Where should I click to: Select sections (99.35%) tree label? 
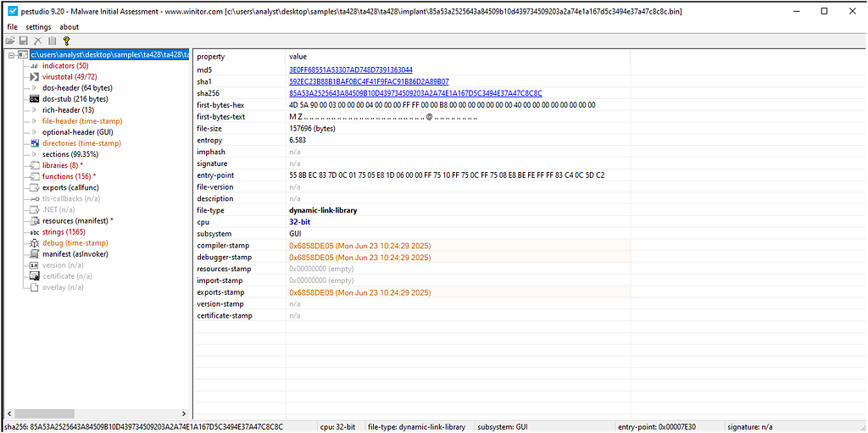(x=70, y=154)
